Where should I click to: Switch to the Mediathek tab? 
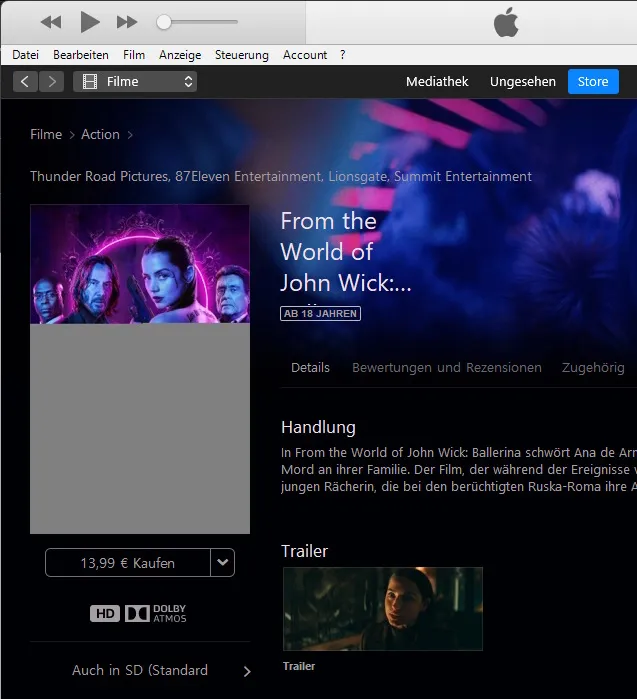[437, 82]
